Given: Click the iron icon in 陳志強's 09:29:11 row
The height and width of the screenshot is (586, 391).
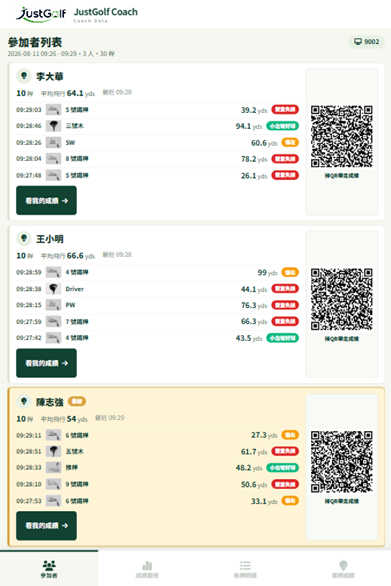Looking at the screenshot, I should pos(53,435).
